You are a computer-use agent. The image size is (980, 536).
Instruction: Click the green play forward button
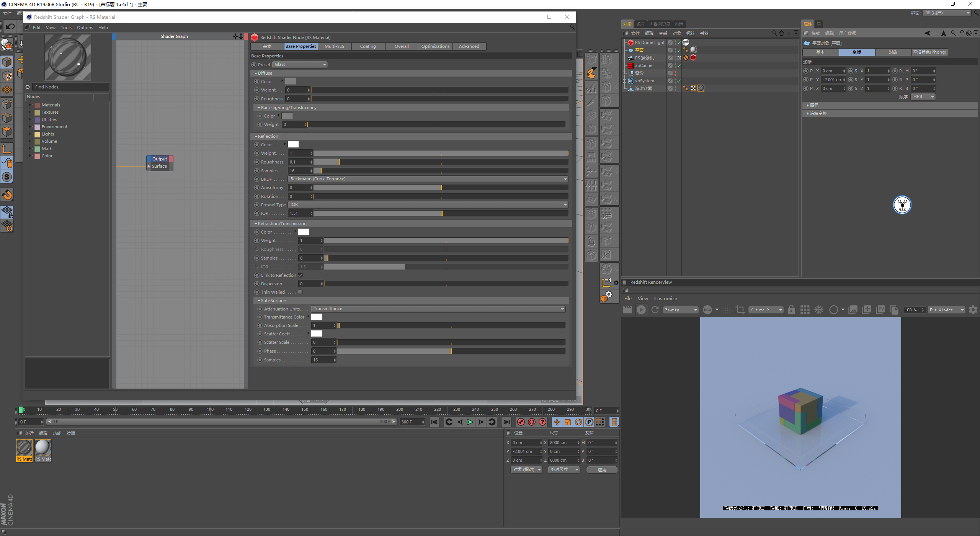470,422
